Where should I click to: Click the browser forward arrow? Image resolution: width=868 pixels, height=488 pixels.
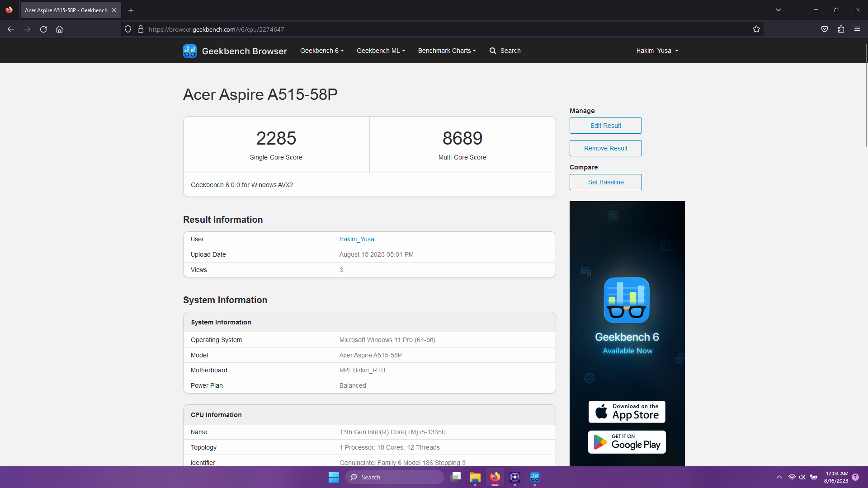coord(27,29)
